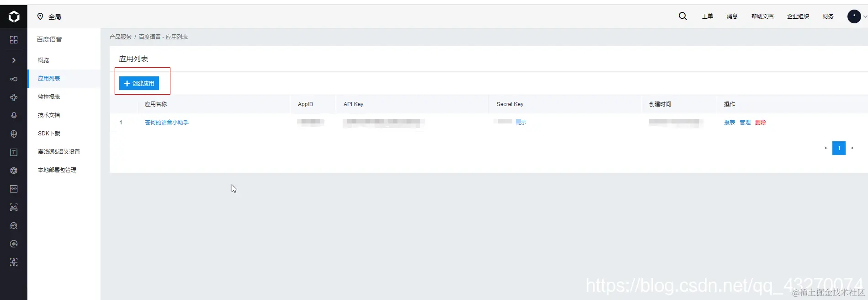Open the microphone speech service icon
The height and width of the screenshot is (300, 868).
tap(14, 116)
